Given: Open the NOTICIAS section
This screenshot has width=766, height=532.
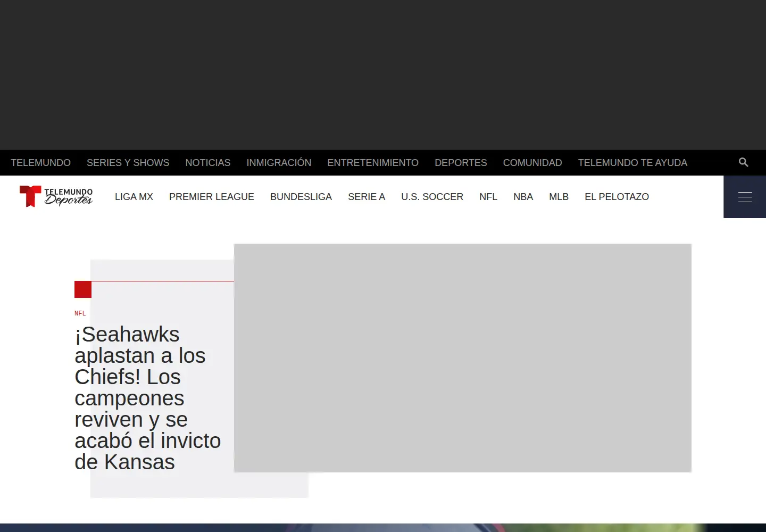Looking at the screenshot, I should click(x=208, y=163).
